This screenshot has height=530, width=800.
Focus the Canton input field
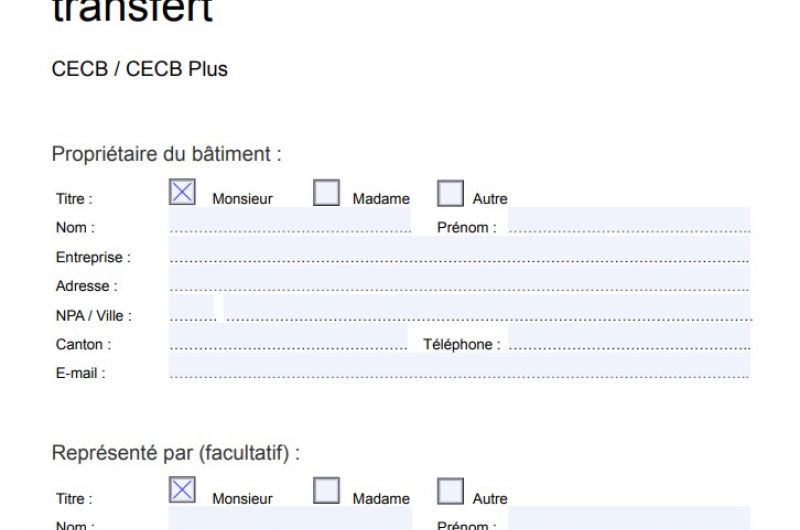click(288, 338)
